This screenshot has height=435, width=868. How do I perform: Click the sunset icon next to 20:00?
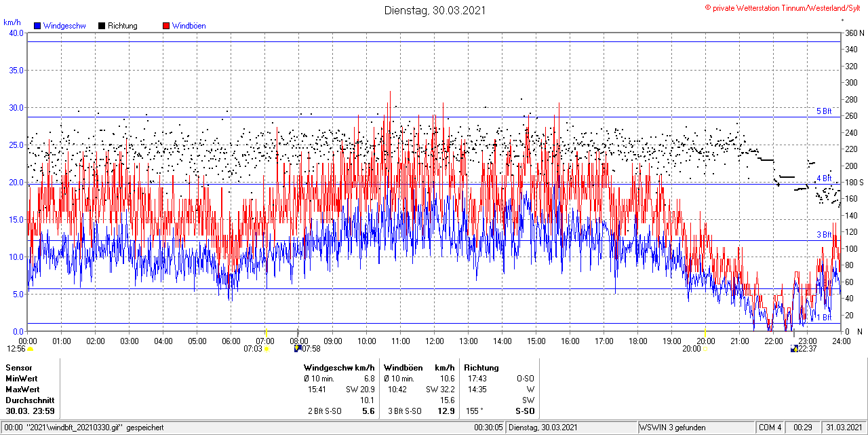(706, 349)
